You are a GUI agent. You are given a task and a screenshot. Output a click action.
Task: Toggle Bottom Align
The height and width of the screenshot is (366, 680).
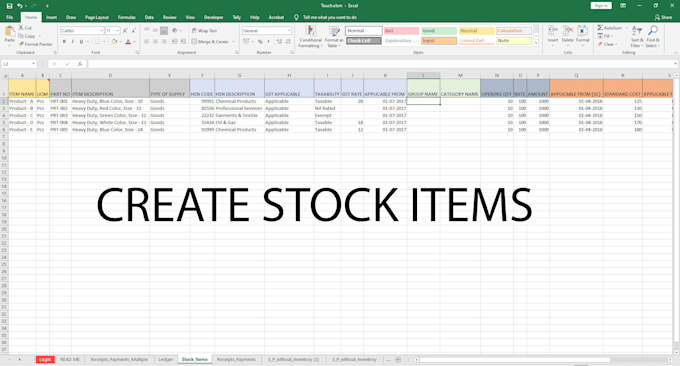pos(164,31)
